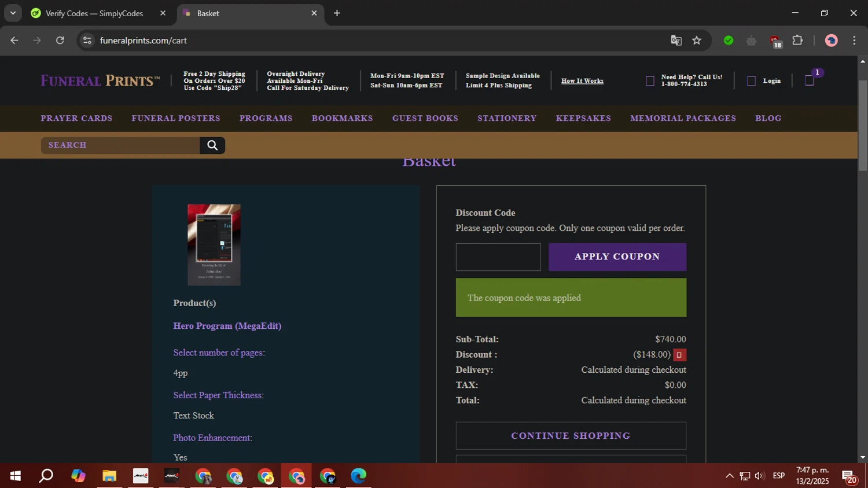Image resolution: width=868 pixels, height=488 pixels.
Task: Click the green checkmark extension icon
Action: click(729, 41)
